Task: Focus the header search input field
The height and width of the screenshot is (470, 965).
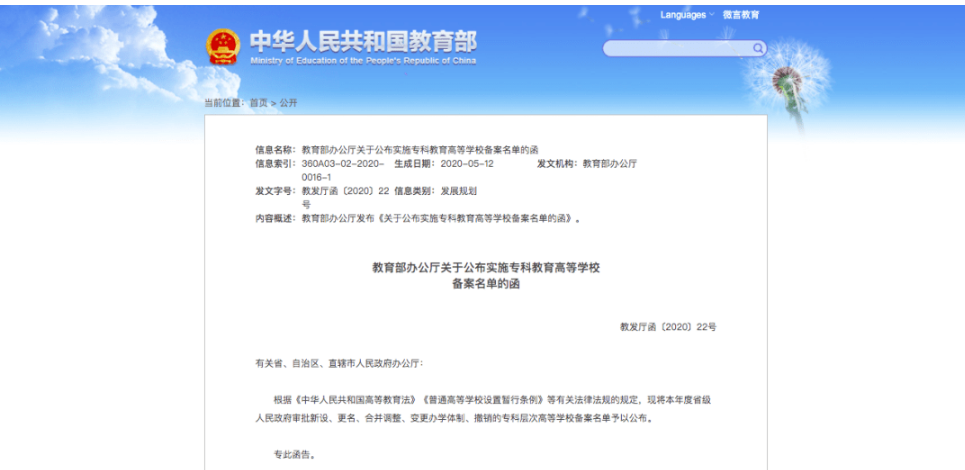Action: 677,48
